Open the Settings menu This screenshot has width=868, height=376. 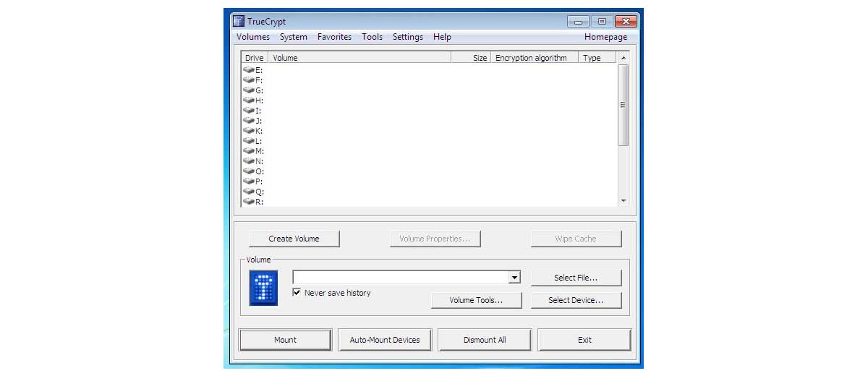tap(408, 37)
